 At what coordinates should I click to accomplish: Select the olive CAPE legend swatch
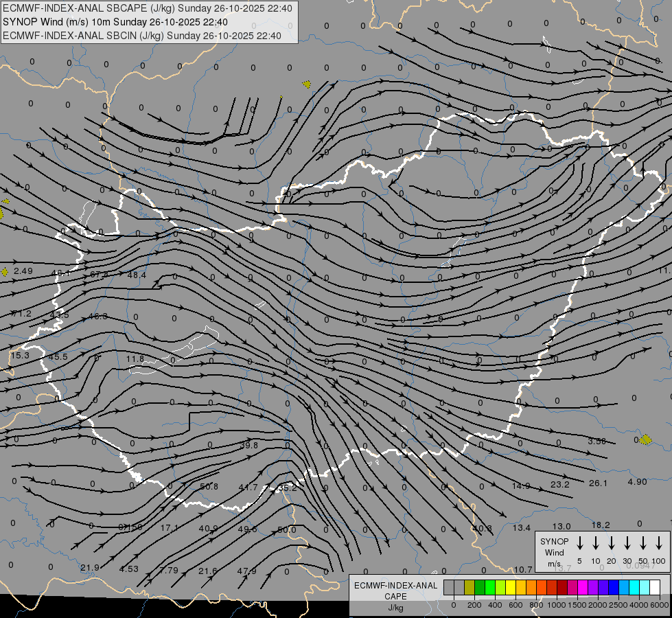point(470,587)
